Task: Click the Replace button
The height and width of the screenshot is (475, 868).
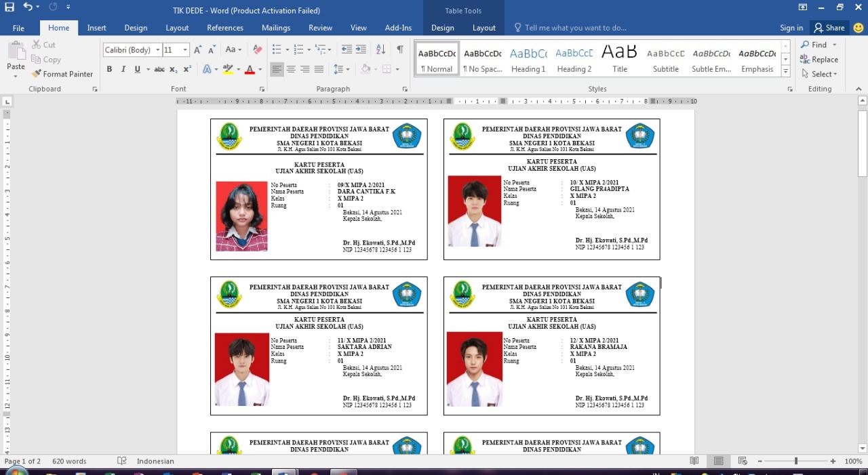Action: tap(820, 60)
